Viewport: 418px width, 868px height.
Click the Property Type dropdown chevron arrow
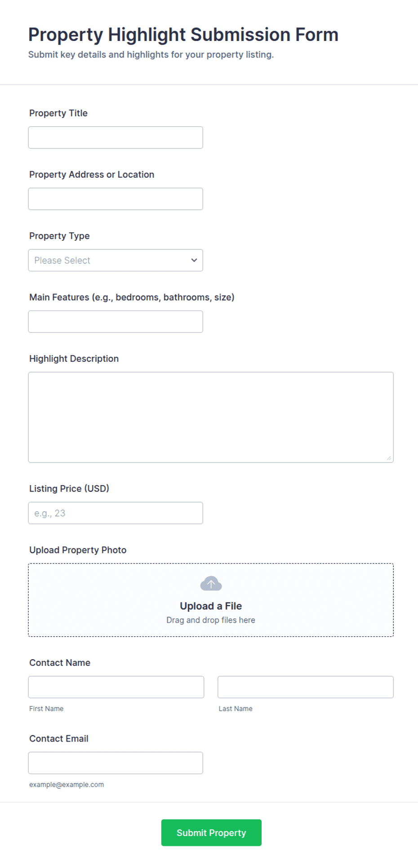pyautogui.click(x=194, y=260)
